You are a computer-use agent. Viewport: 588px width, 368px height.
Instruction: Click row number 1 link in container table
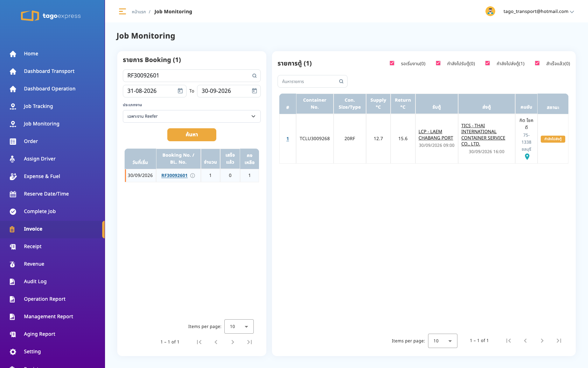pyautogui.click(x=288, y=139)
